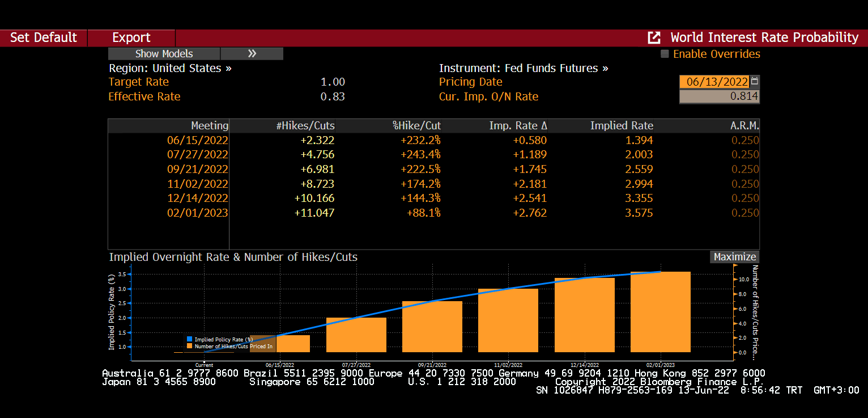Click the Cur. Imp. O/N Rate field 0.814

(719, 96)
